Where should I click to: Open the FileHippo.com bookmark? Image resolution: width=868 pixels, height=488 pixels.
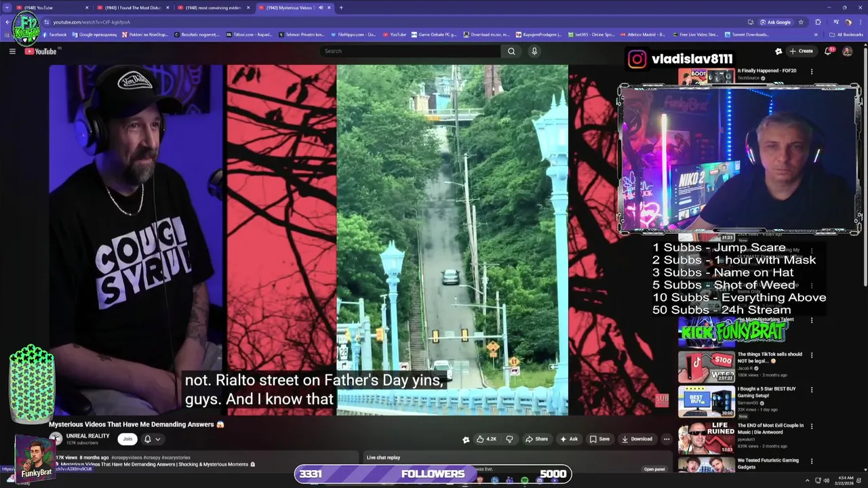[353, 35]
